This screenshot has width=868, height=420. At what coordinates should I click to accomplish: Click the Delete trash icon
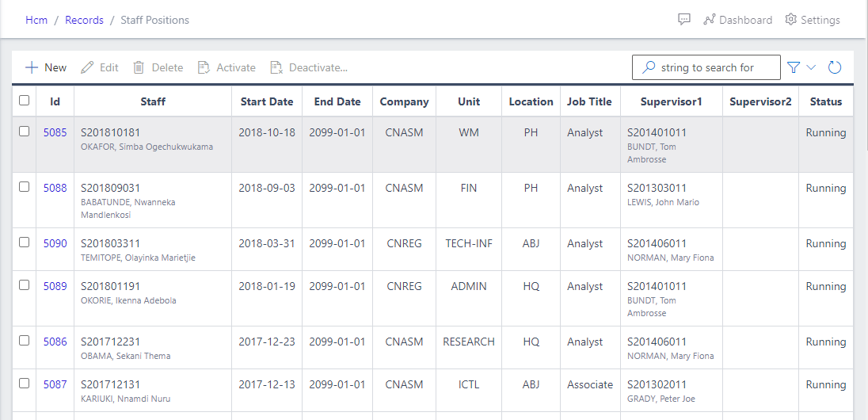139,67
